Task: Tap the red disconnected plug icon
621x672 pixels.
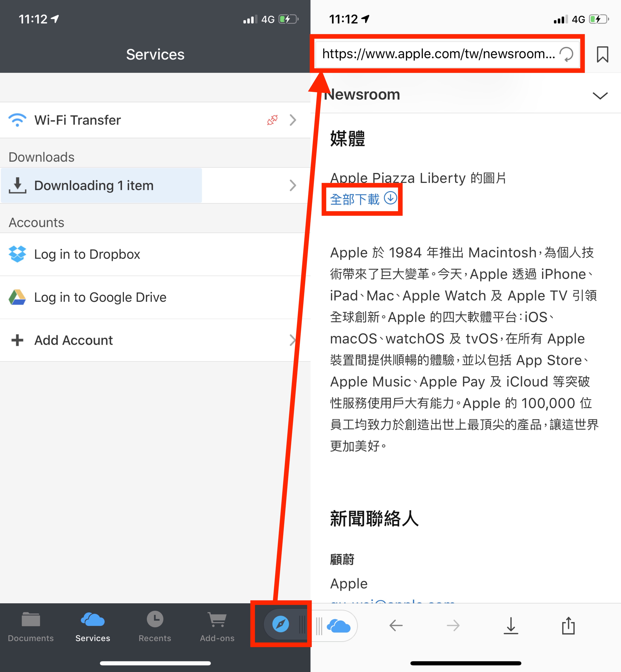Action: tap(272, 120)
